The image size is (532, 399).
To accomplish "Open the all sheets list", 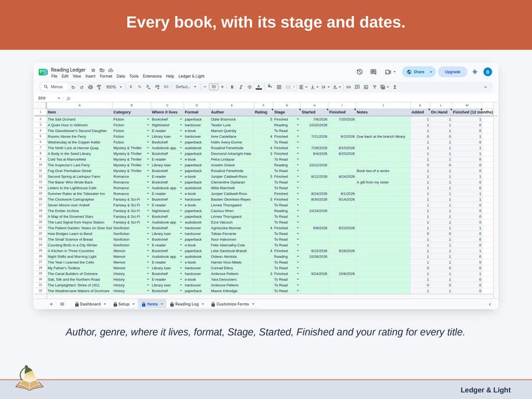I will [x=62, y=304].
